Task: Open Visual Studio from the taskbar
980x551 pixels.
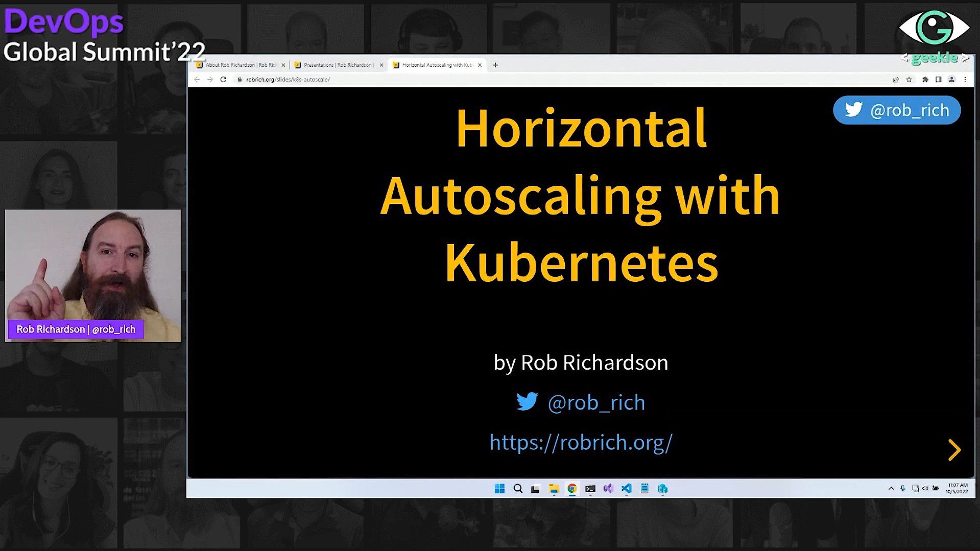Action: click(x=608, y=489)
